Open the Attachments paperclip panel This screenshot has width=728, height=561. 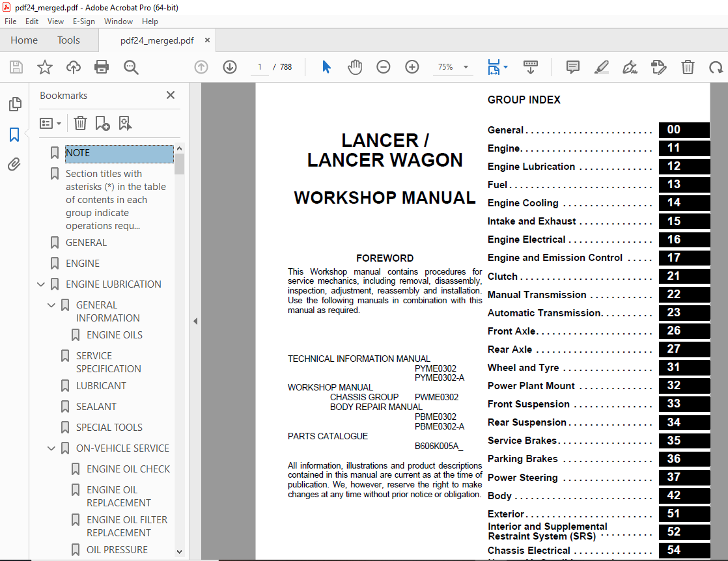14,164
